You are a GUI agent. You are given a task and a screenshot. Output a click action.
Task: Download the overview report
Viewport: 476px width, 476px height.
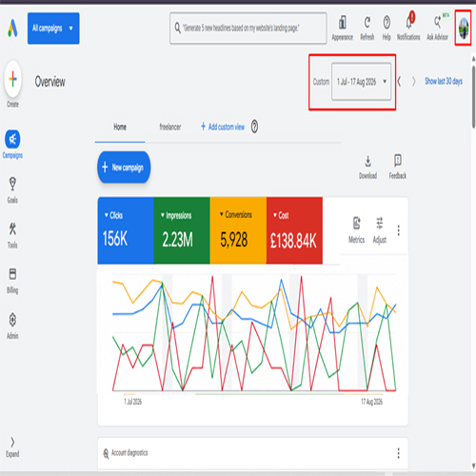367,168
